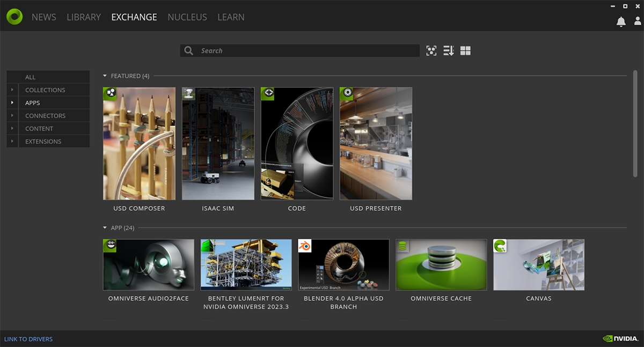Open the Canvas app thumbnail
The width and height of the screenshot is (644, 347).
(539, 265)
